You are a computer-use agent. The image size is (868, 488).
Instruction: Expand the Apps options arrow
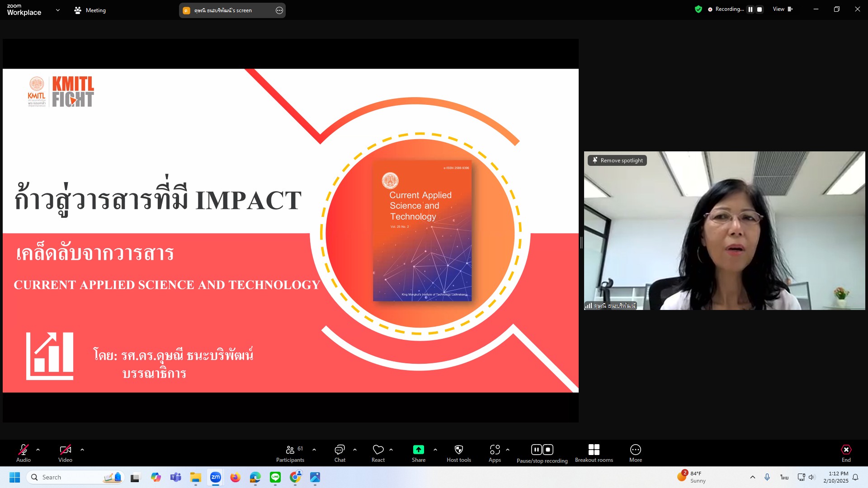[508, 450]
